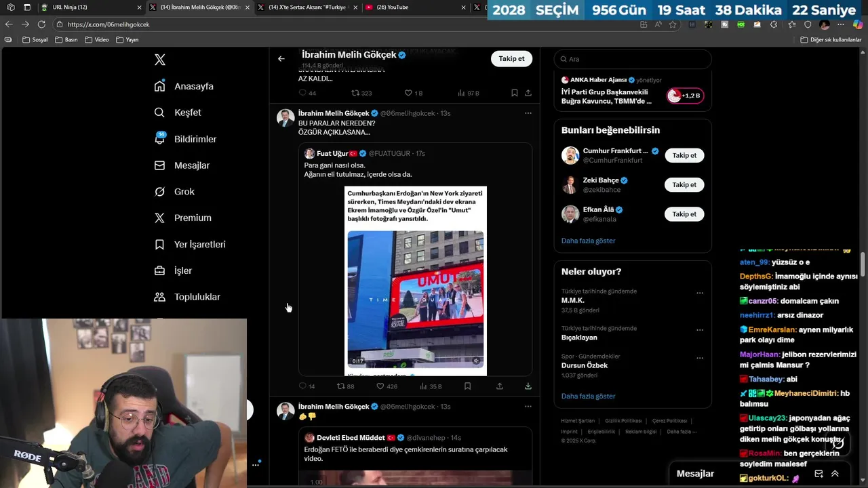Open the Dursun Özbek trending topic

[584, 365]
